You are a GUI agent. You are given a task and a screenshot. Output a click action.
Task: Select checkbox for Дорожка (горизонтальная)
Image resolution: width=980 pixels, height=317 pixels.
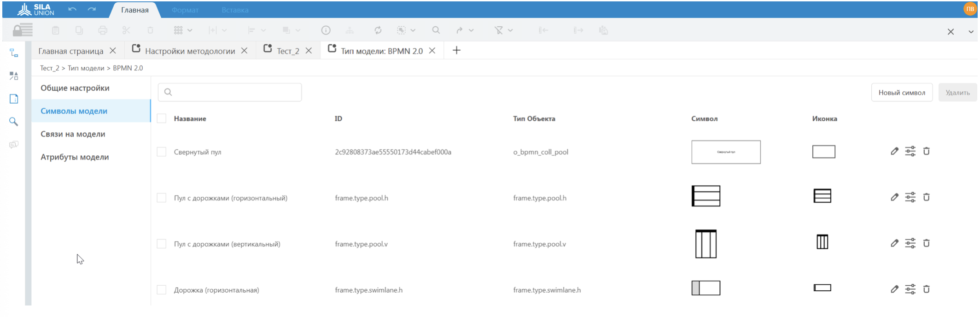pyautogui.click(x=161, y=290)
